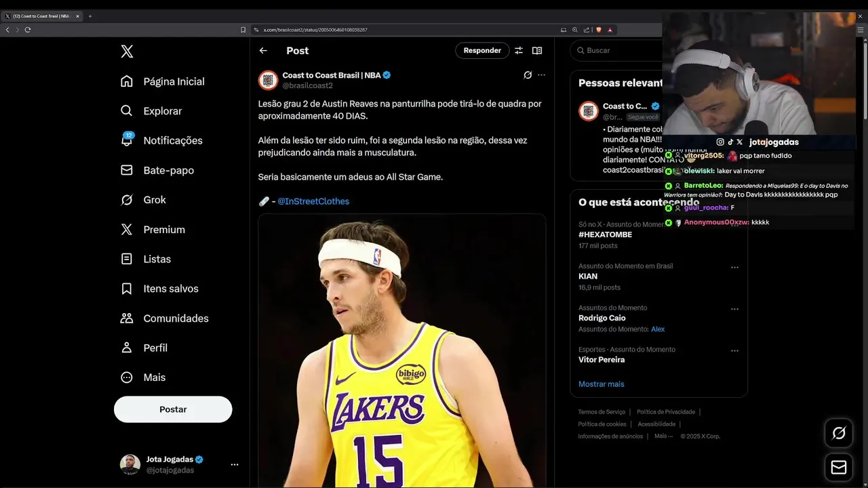Open the floating Grok button

(x=839, y=433)
